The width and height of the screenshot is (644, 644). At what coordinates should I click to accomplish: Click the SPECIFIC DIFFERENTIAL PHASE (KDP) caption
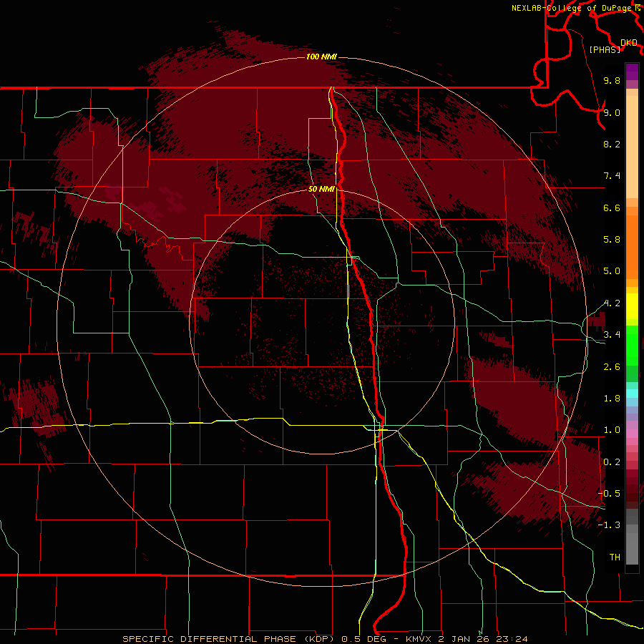[x=230, y=639]
